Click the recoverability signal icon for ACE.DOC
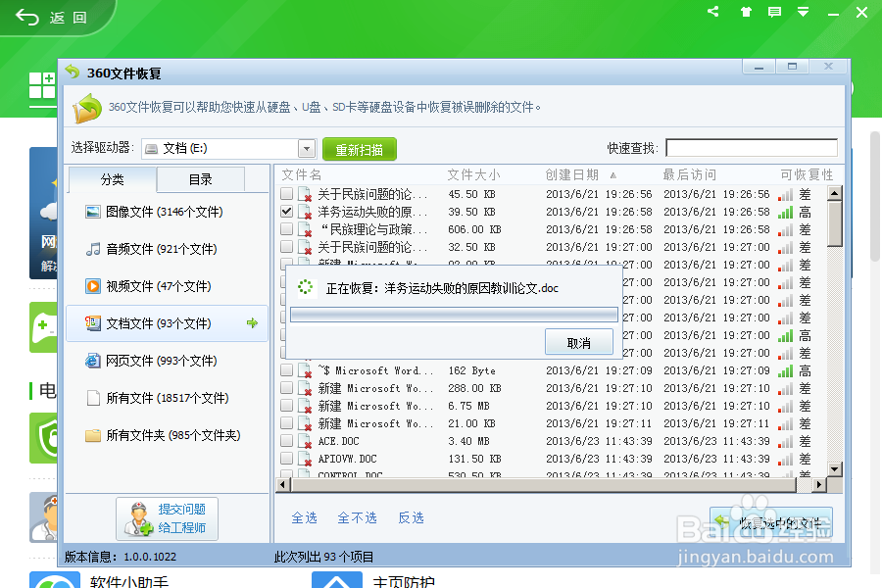The image size is (882, 588). pos(785,441)
